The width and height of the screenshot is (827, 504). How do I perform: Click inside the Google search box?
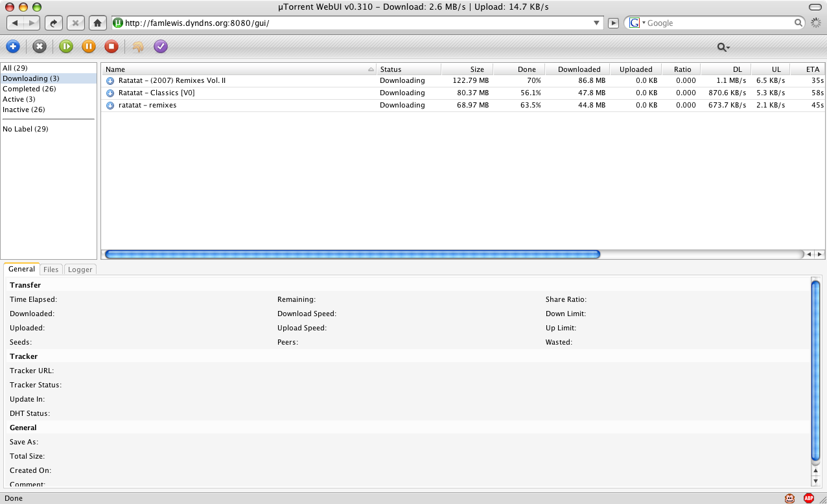(719, 23)
